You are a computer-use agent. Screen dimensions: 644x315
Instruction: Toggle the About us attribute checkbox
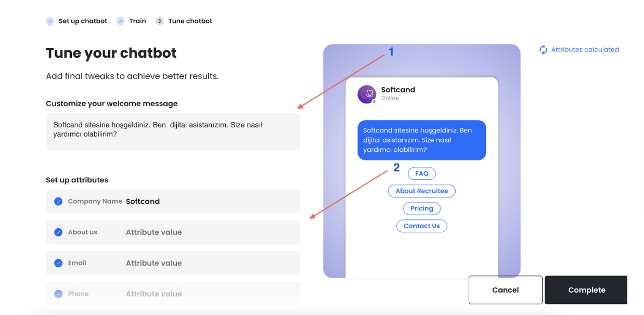pyautogui.click(x=58, y=232)
